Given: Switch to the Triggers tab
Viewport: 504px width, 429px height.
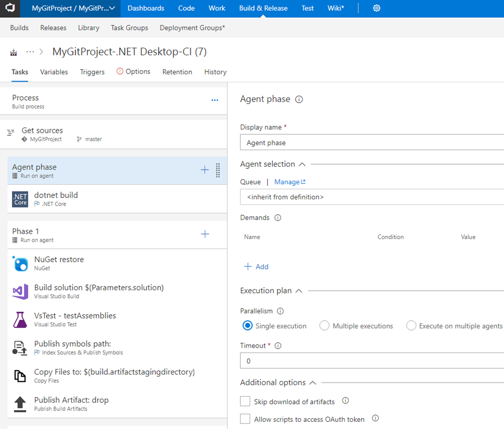Looking at the screenshot, I should 92,72.
